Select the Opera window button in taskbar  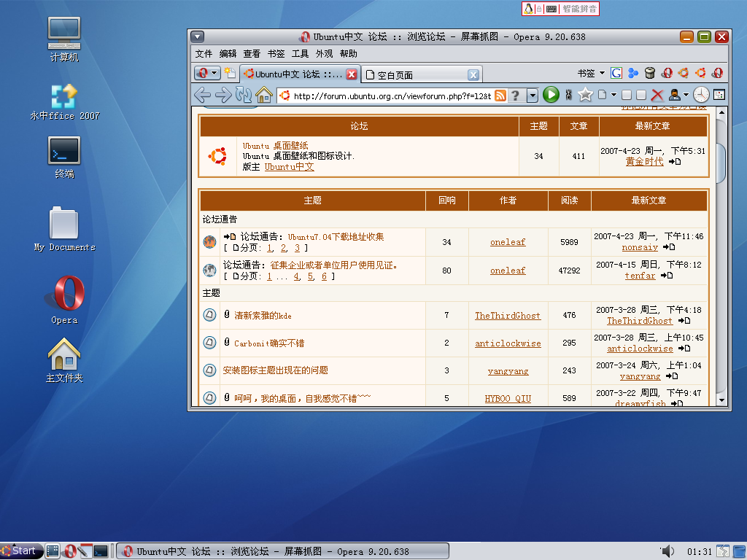point(282,551)
